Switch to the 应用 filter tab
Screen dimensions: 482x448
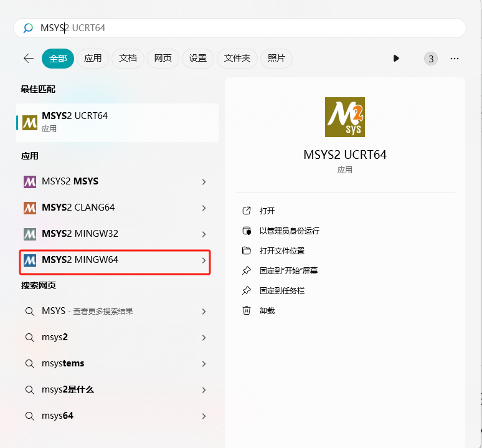93,59
